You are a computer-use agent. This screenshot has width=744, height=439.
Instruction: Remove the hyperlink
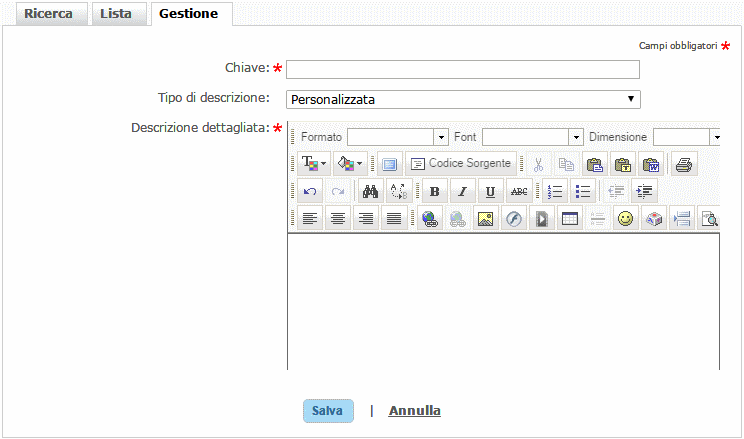point(458,218)
